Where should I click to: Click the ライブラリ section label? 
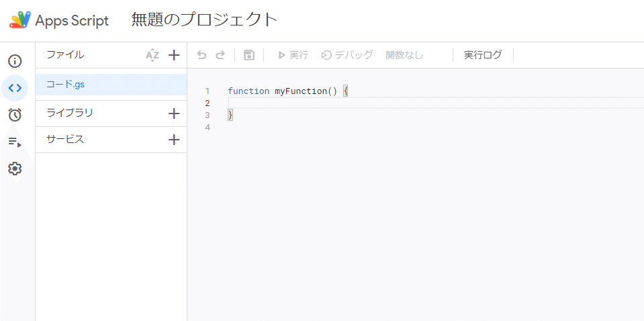click(70, 113)
